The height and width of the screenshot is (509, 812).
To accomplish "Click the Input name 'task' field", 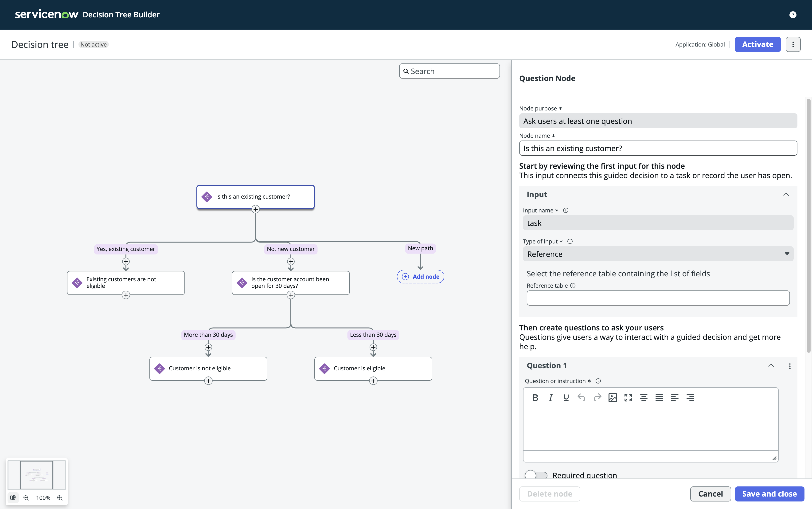I will (658, 223).
